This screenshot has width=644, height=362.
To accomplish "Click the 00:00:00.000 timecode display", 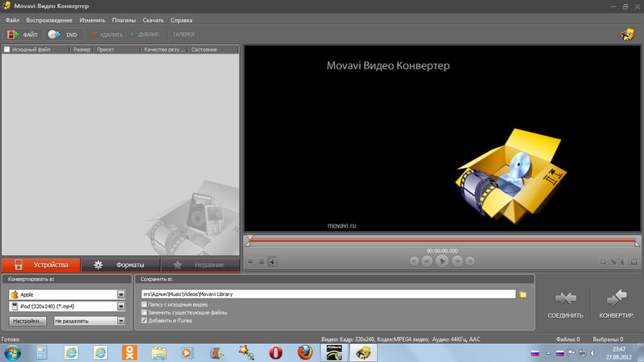I will (442, 250).
